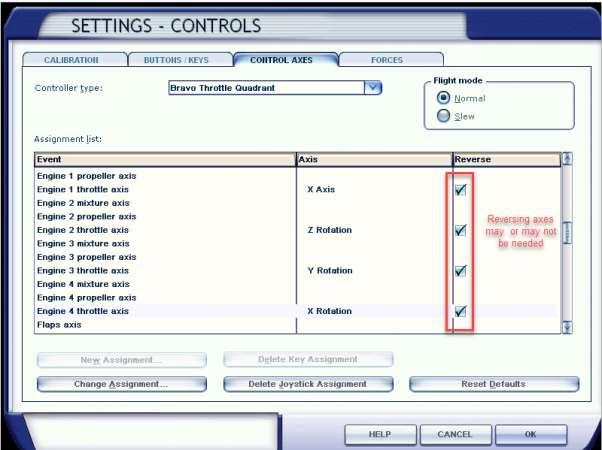602x450 pixels.
Task: Disable Reverse for Engine 4 throttle axis
Action: [x=460, y=311]
